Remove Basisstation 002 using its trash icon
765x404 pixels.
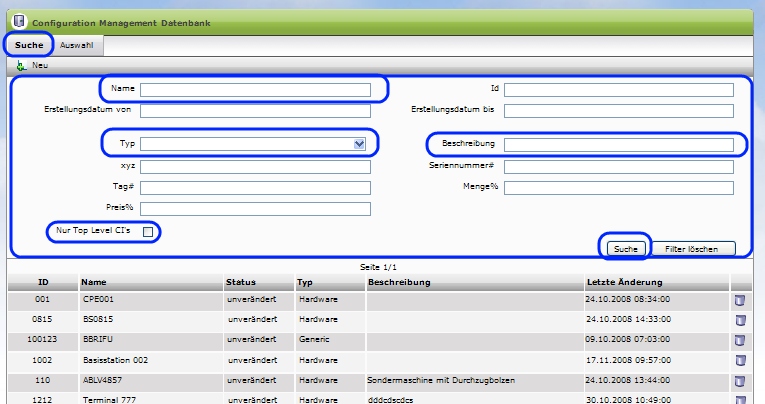(x=740, y=361)
